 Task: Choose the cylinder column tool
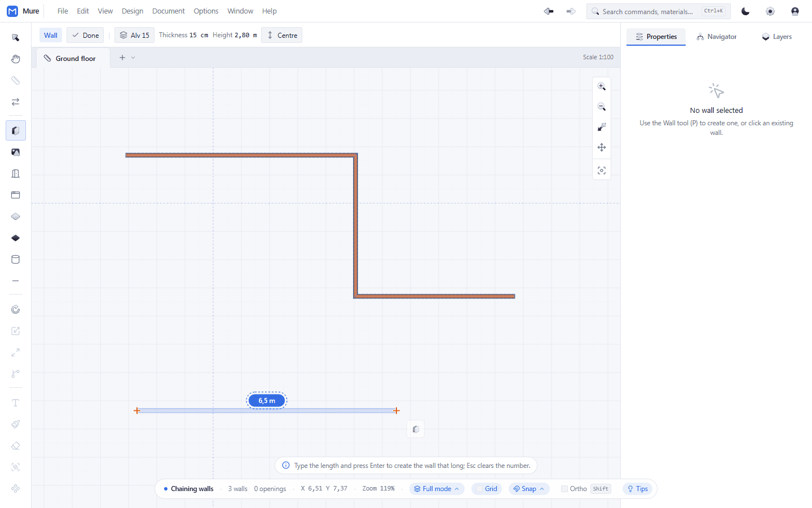[16, 259]
